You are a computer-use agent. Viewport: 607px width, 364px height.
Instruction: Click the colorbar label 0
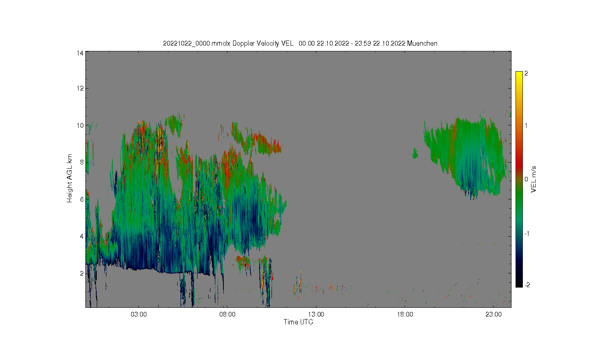pyautogui.click(x=526, y=179)
